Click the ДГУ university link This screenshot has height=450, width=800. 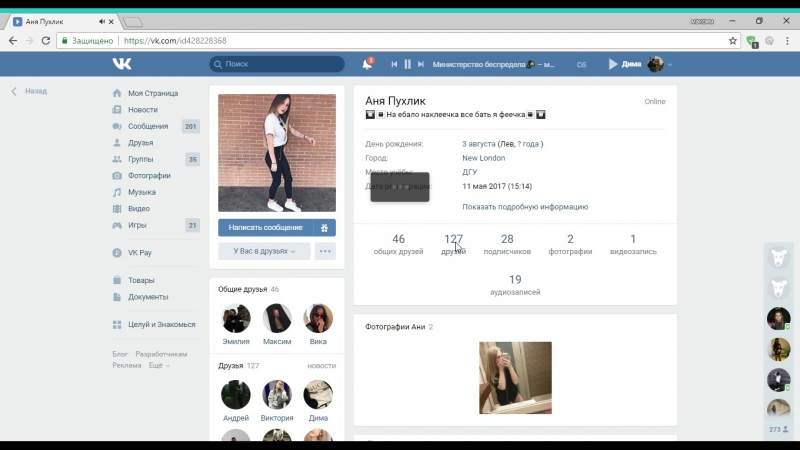coord(469,172)
